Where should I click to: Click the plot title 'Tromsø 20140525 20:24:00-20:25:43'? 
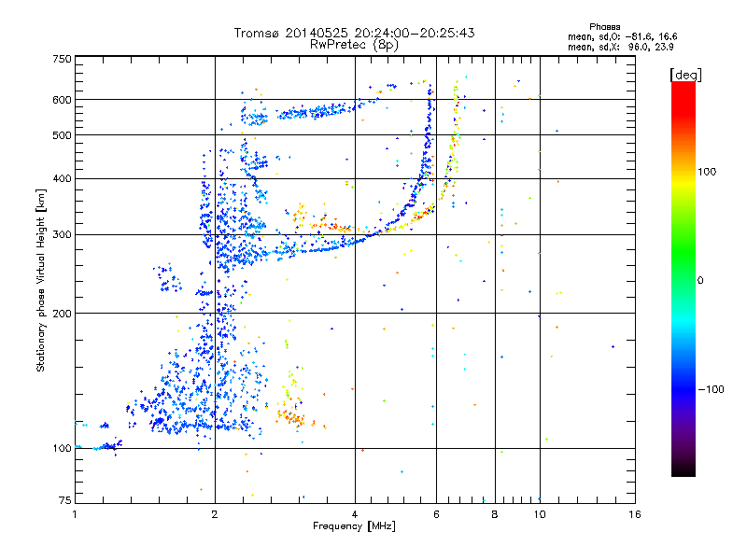coord(354,33)
